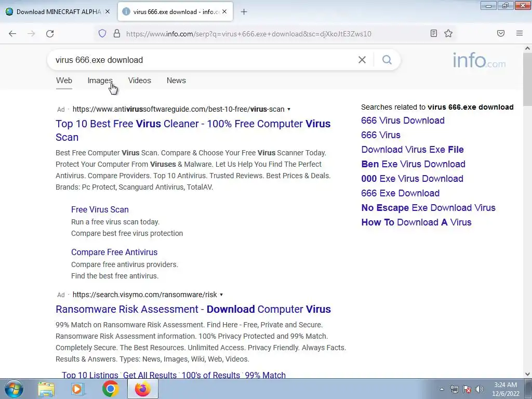Click the taskbar clock showing 3:24 AM

click(x=506, y=389)
